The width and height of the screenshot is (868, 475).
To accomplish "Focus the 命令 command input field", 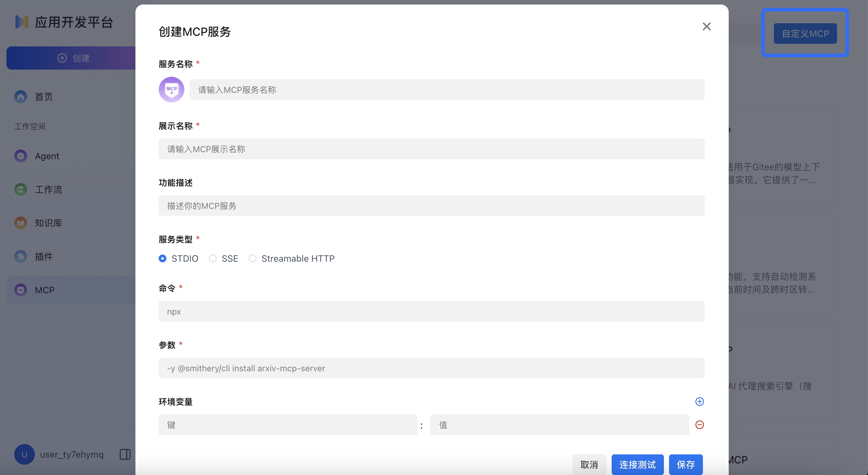I will pyautogui.click(x=431, y=311).
